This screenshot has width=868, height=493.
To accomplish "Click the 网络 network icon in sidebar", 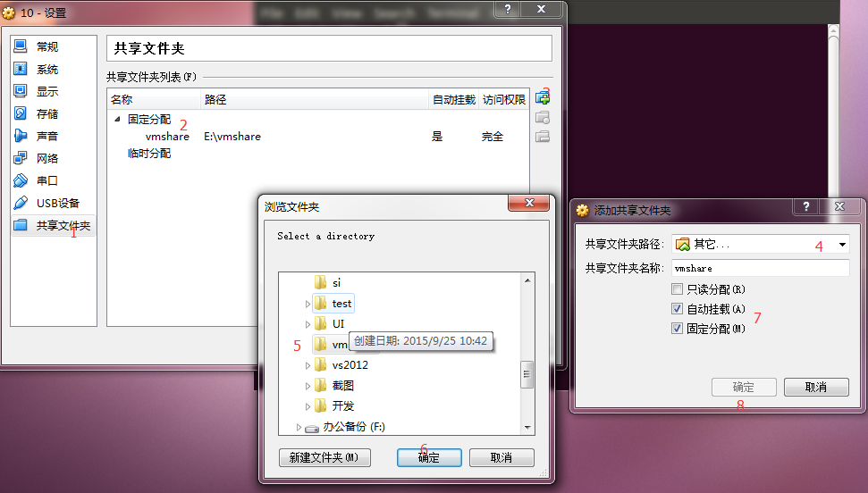I will coord(21,158).
